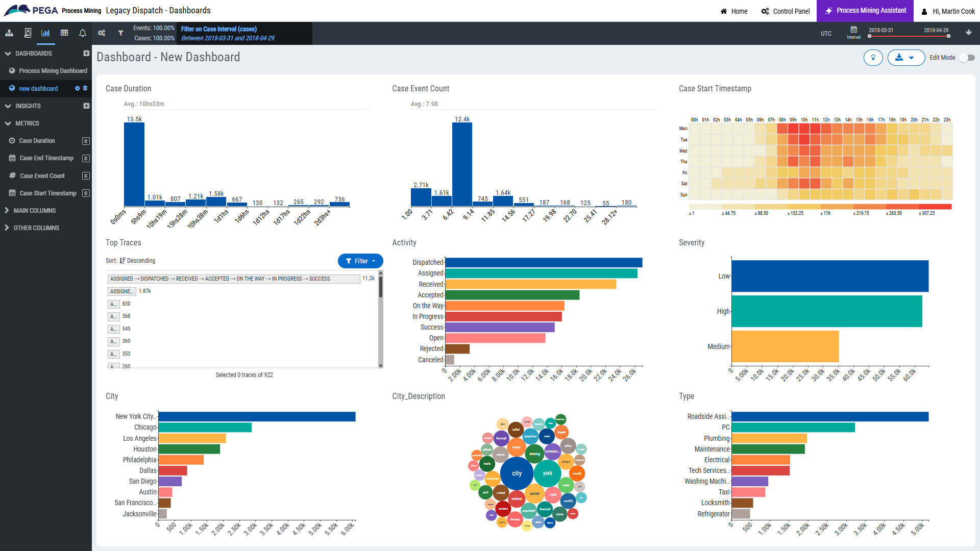Image resolution: width=980 pixels, height=551 pixels.
Task: Click the Medium severity bar
Action: click(x=785, y=346)
